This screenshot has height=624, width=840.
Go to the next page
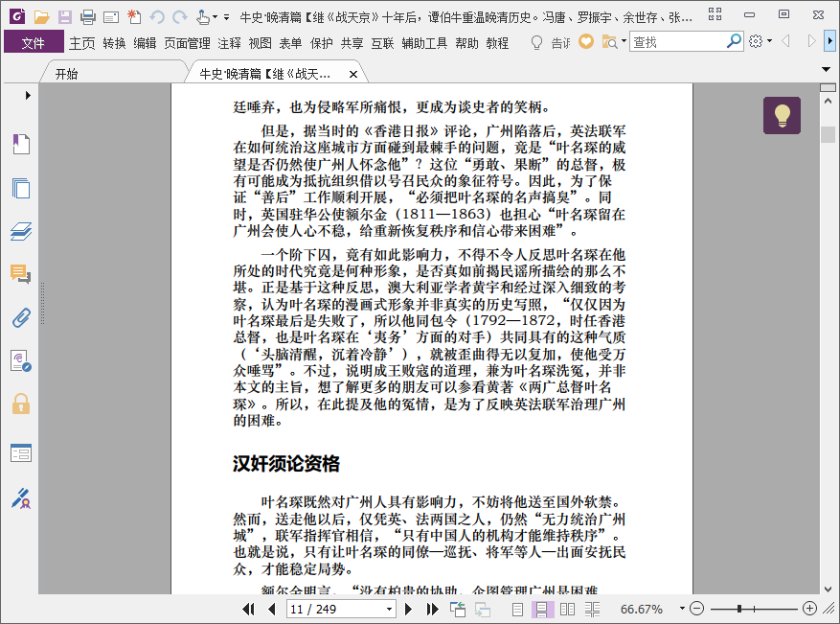[408, 609]
